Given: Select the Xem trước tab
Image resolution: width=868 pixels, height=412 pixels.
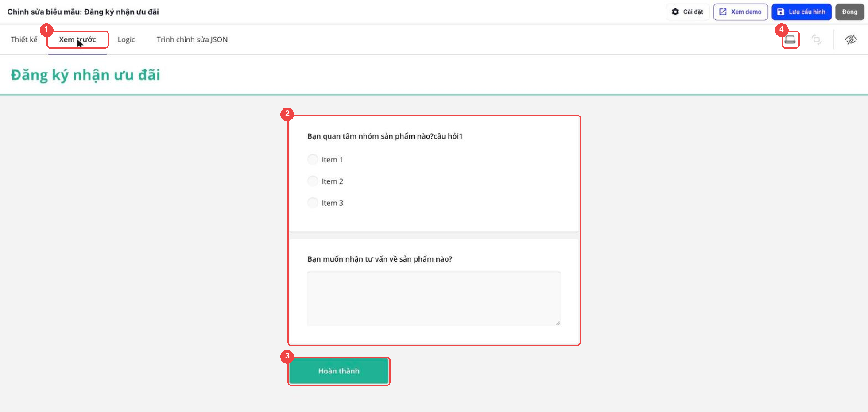Looking at the screenshot, I should tap(77, 39).
